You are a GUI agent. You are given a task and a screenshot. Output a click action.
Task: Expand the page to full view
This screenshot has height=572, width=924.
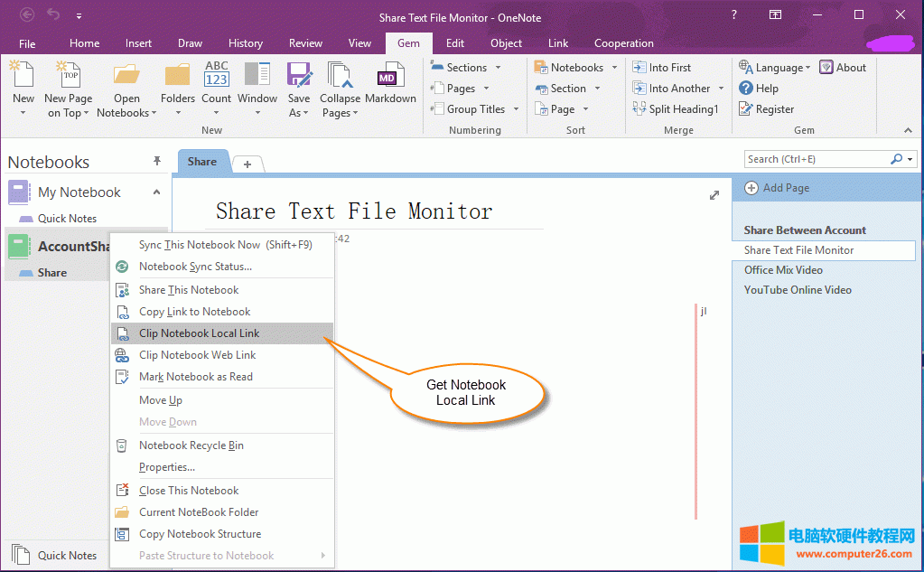click(714, 195)
